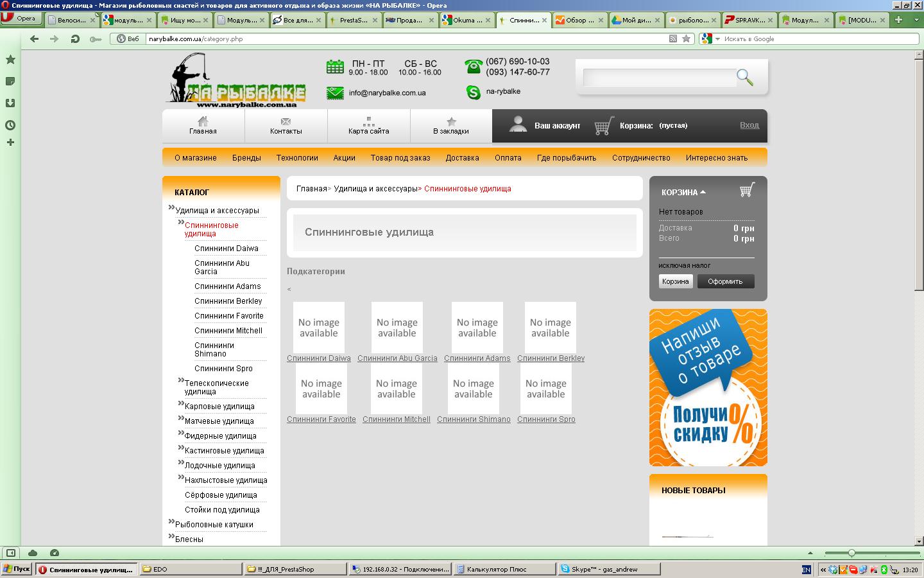Click the magnifier search icon in site header

[744, 78]
